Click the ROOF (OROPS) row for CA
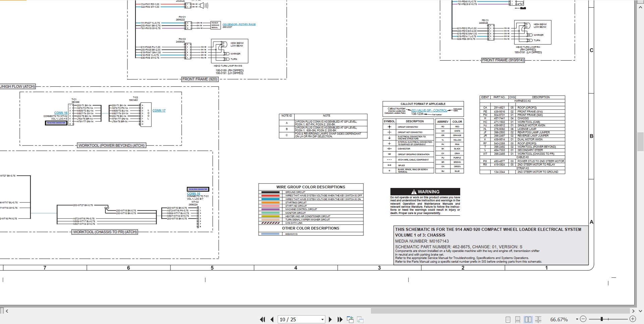 coord(522,108)
